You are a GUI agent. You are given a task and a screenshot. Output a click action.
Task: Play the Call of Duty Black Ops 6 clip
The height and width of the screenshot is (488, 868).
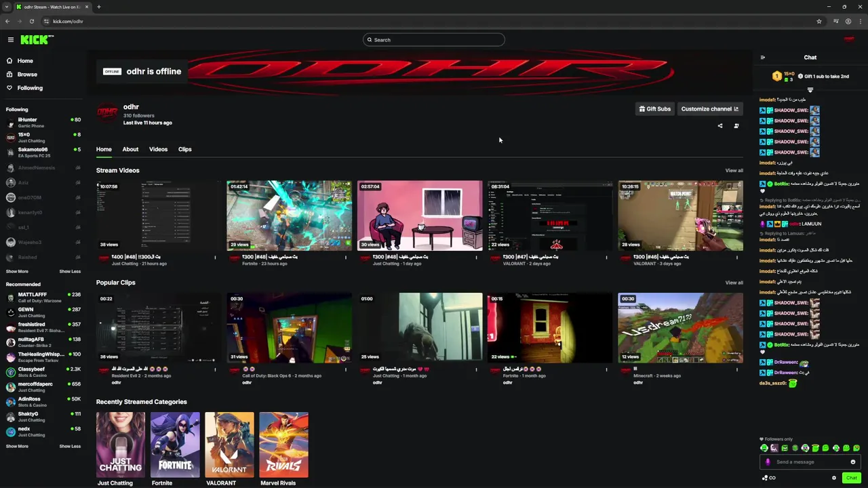289,328
